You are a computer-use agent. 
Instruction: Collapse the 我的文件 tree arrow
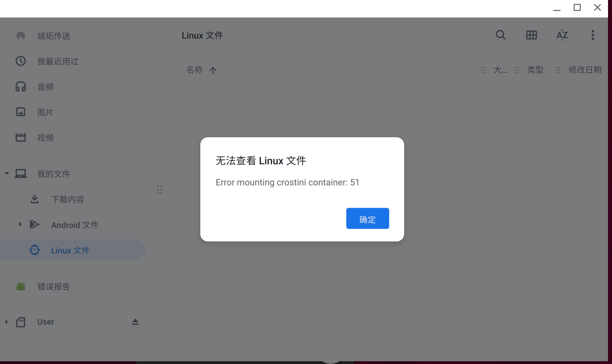point(7,173)
